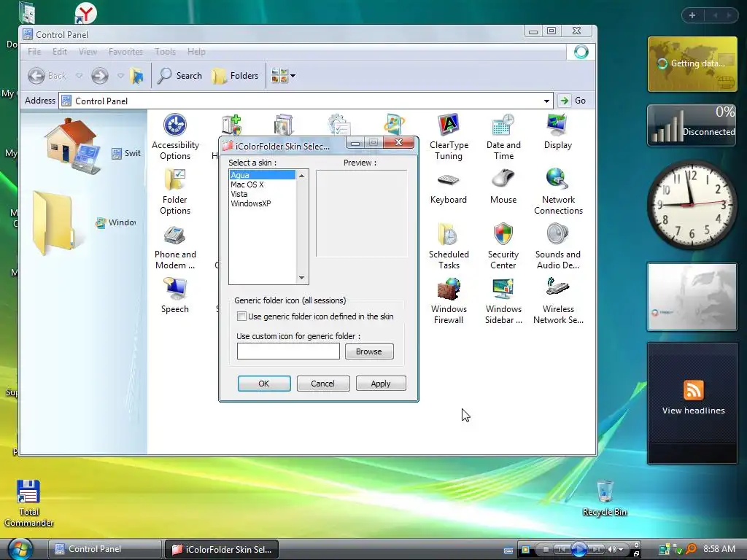Open the Views dropdown in toolbar
Image resolution: width=747 pixels, height=560 pixels.
(283, 76)
